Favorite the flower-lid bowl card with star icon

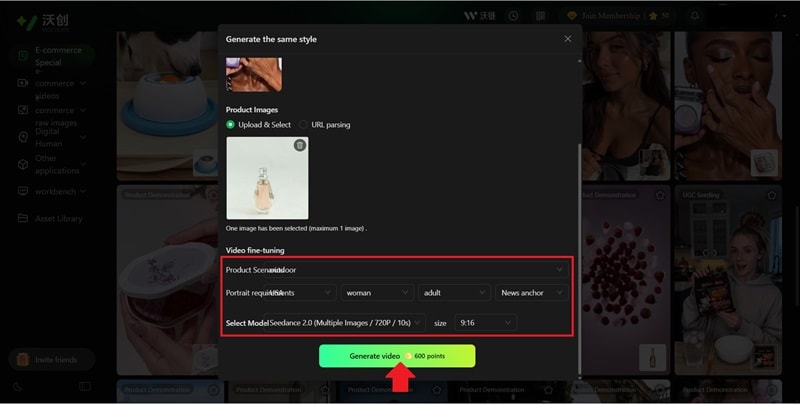[213, 195]
